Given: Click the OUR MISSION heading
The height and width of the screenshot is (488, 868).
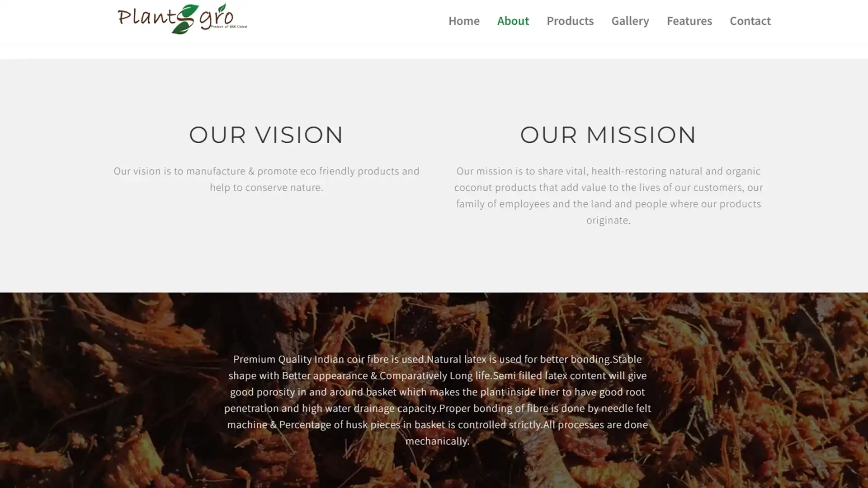Looking at the screenshot, I should (608, 135).
